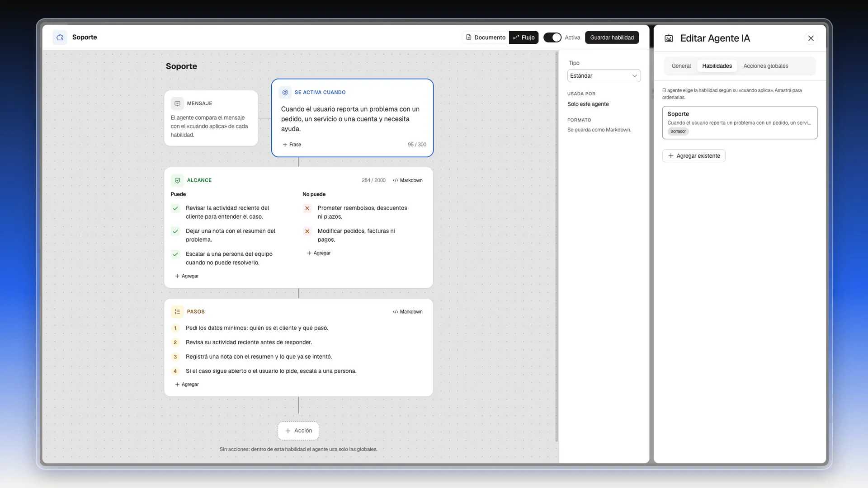Viewport: 868px width, 488px height.
Task: Click step number 1 badge in Pasos
Action: tap(175, 328)
